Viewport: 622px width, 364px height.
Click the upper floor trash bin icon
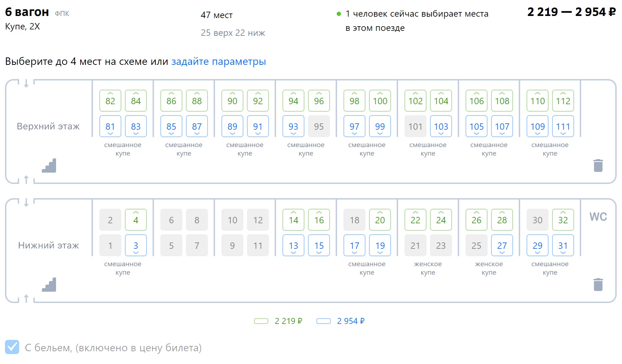(x=598, y=166)
